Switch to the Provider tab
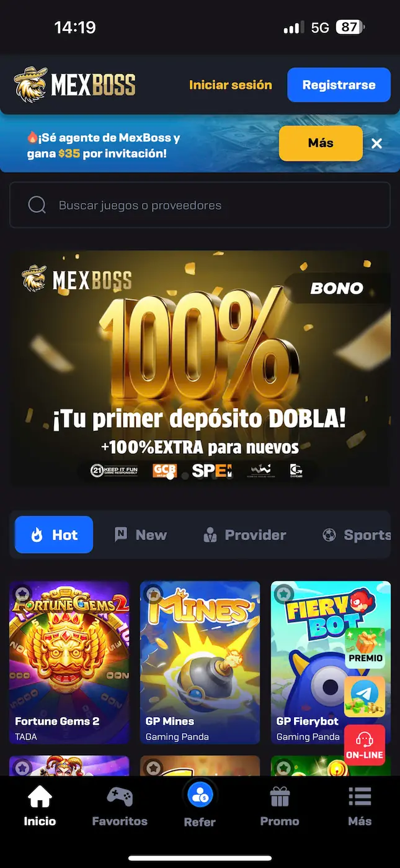The height and width of the screenshot is (868, 400). point(245,535)
